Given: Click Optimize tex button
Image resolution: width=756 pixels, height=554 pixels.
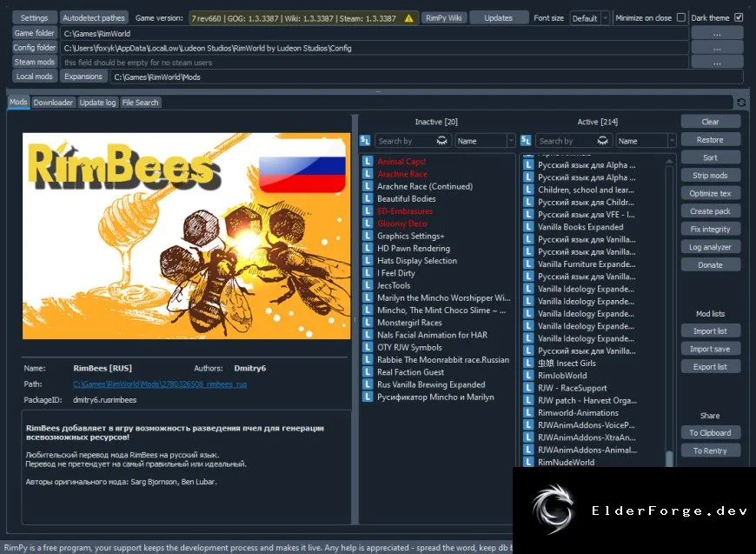Looking at the screenshot, I should pos(710,193).
